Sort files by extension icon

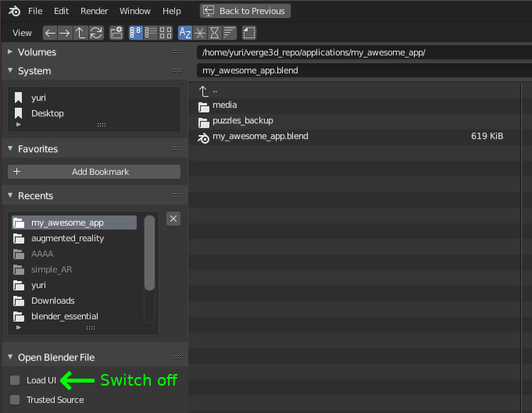(200, 33)
